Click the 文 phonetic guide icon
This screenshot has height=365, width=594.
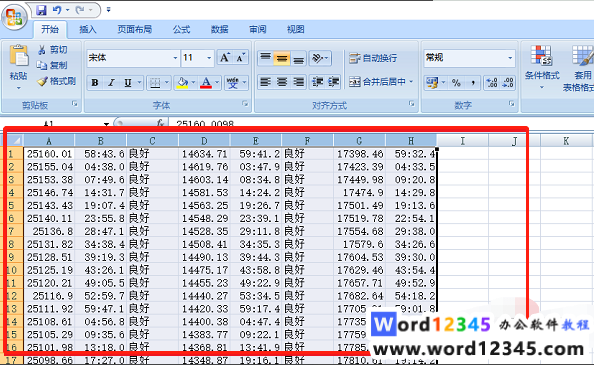point(233,83)
